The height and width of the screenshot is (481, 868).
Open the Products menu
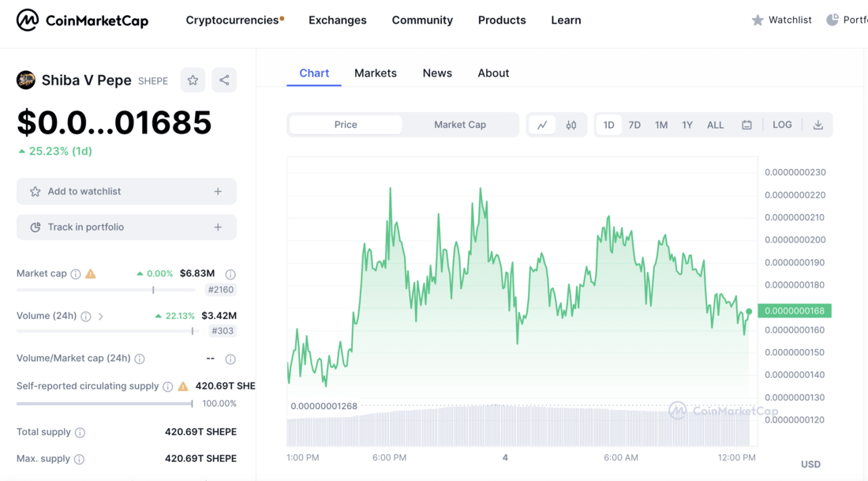tap(502, 20)
